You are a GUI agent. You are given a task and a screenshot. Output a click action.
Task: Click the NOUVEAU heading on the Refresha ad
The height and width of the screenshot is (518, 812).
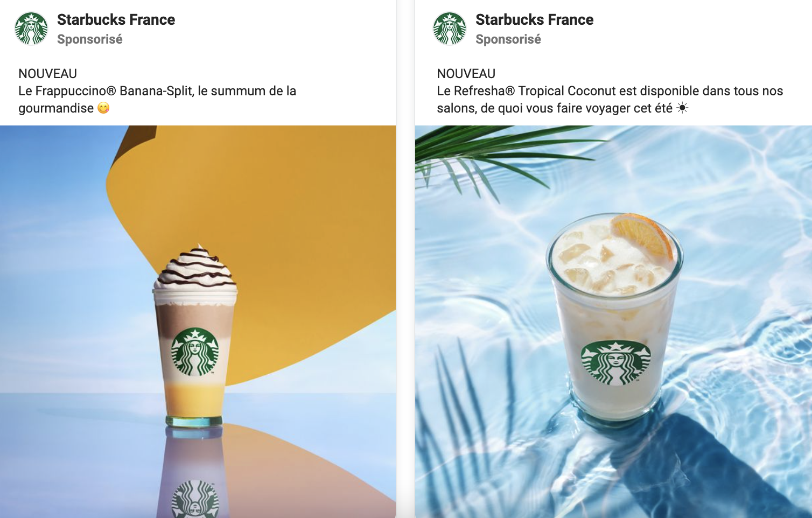coord(466,74)
